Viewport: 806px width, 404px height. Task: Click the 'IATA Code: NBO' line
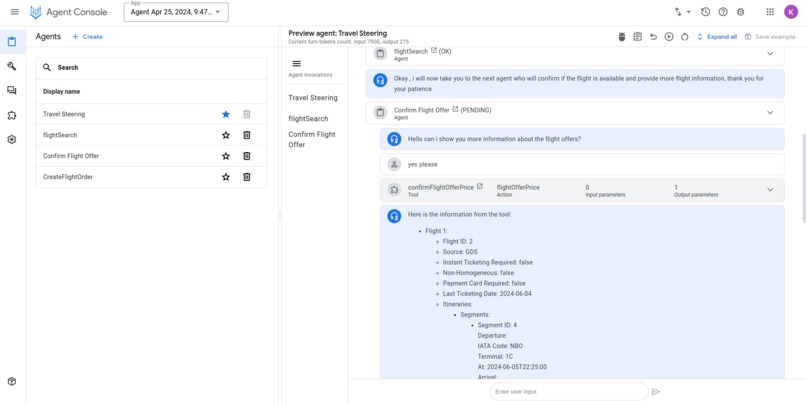pos(500,346)
